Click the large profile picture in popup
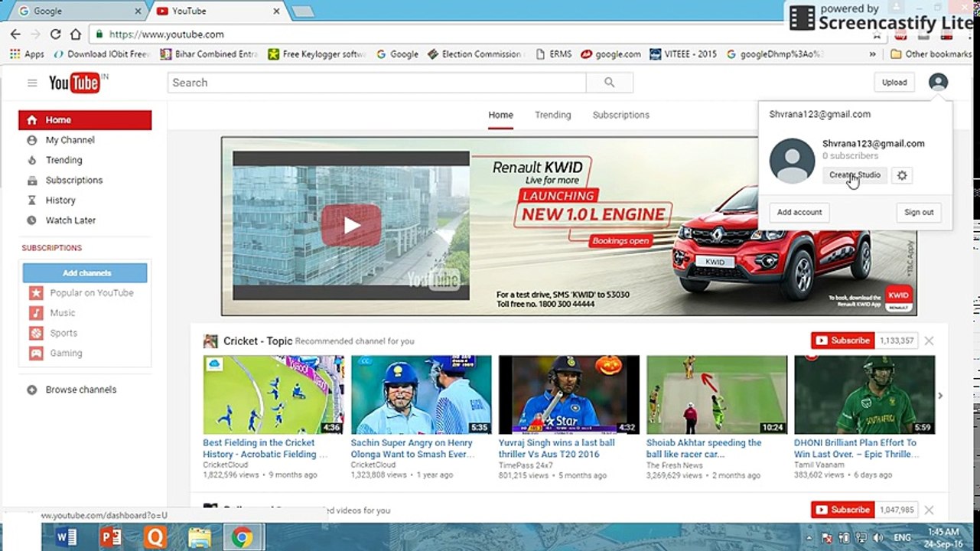 792,161
